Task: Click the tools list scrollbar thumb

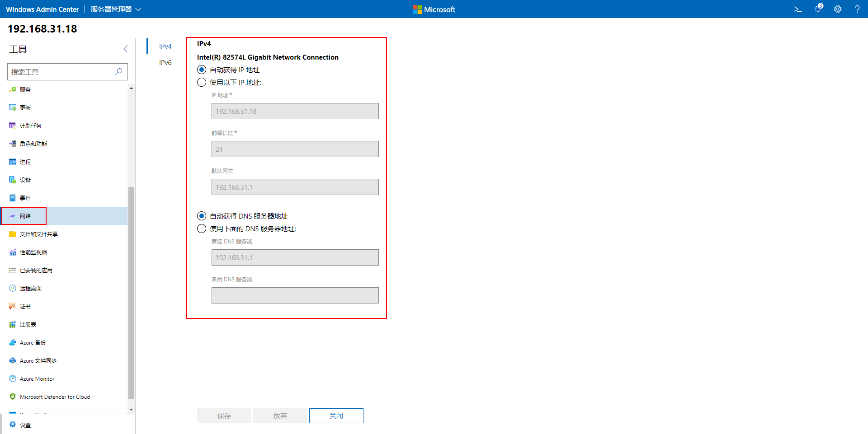Action: point(132,293)
